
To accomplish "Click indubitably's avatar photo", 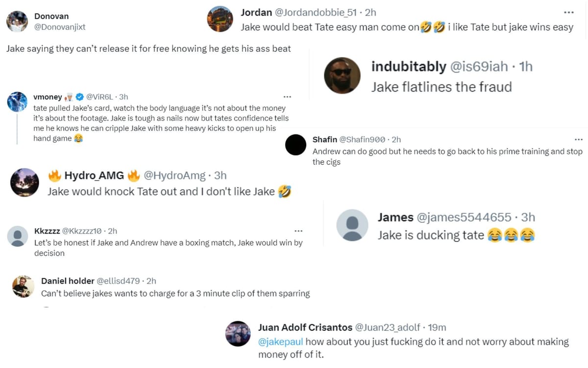I will tap(342, 76).
